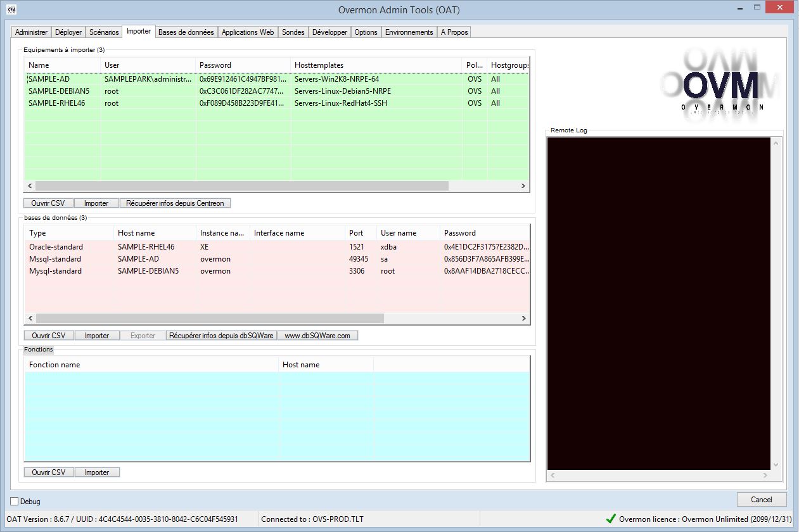Click the SAMPLEPARK\administr... user cell

point(148,79)
